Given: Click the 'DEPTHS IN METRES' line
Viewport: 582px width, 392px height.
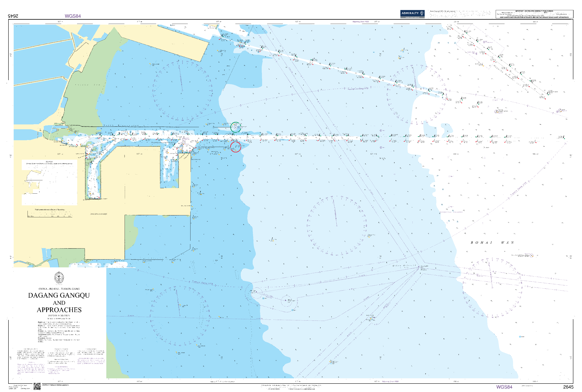Looking at the screenshot, I should (59, 316).
